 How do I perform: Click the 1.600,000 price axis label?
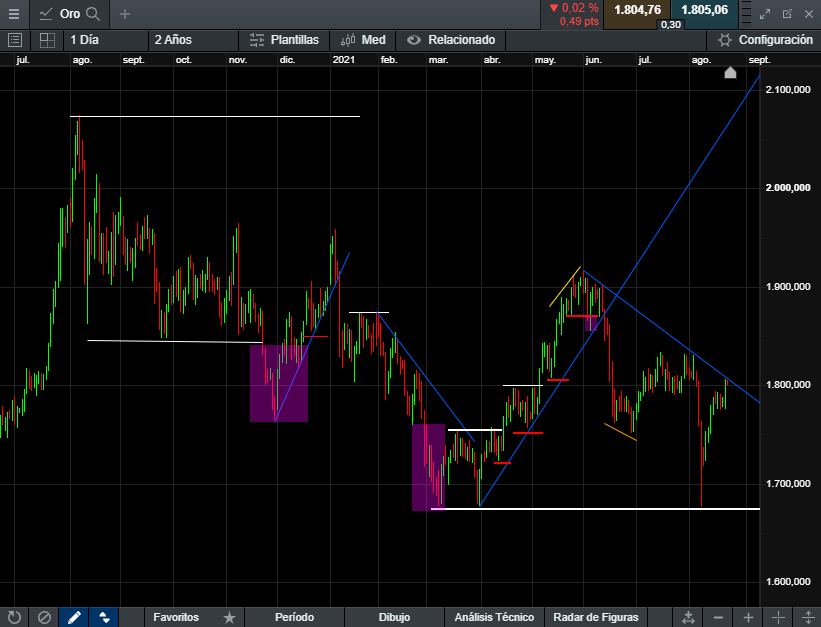(x=788, y=581)
